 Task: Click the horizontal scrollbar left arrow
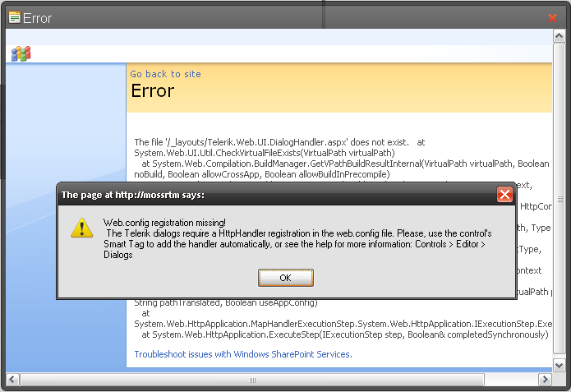12,379
